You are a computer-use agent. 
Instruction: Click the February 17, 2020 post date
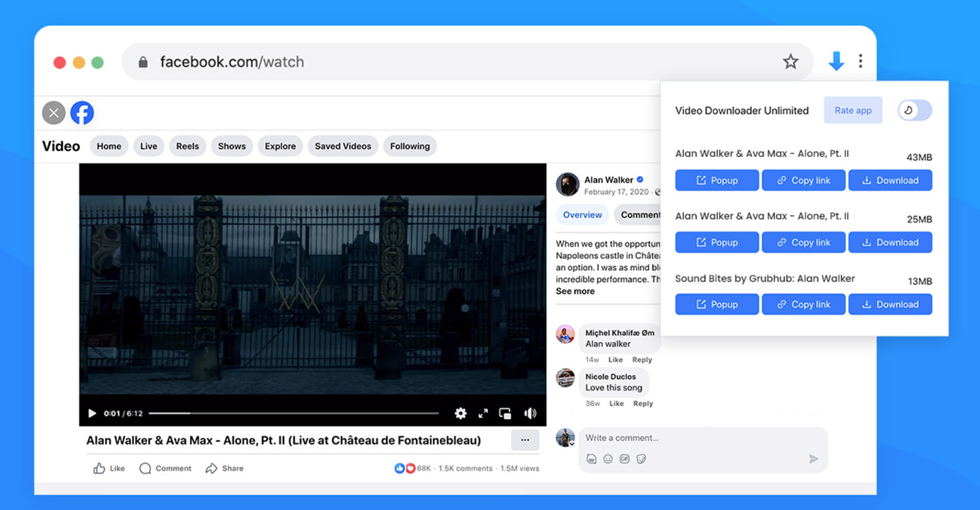[616, 192]
